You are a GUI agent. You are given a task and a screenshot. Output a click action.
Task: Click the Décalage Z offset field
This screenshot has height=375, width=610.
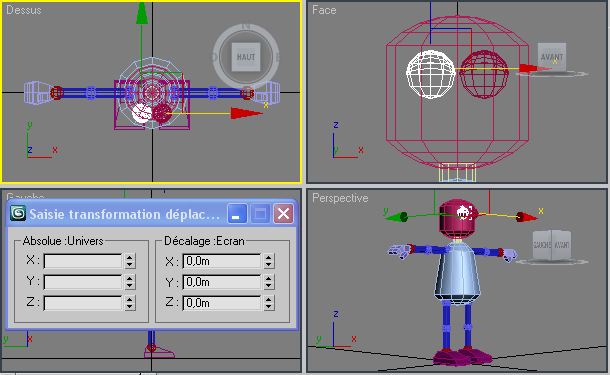click(222, 303)
